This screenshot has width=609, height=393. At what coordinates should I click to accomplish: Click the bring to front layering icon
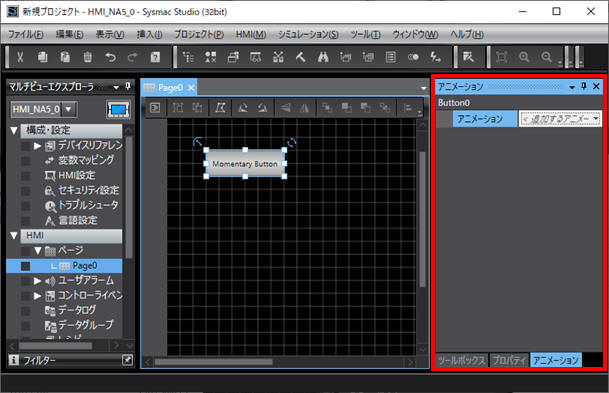tap(346, 108)
